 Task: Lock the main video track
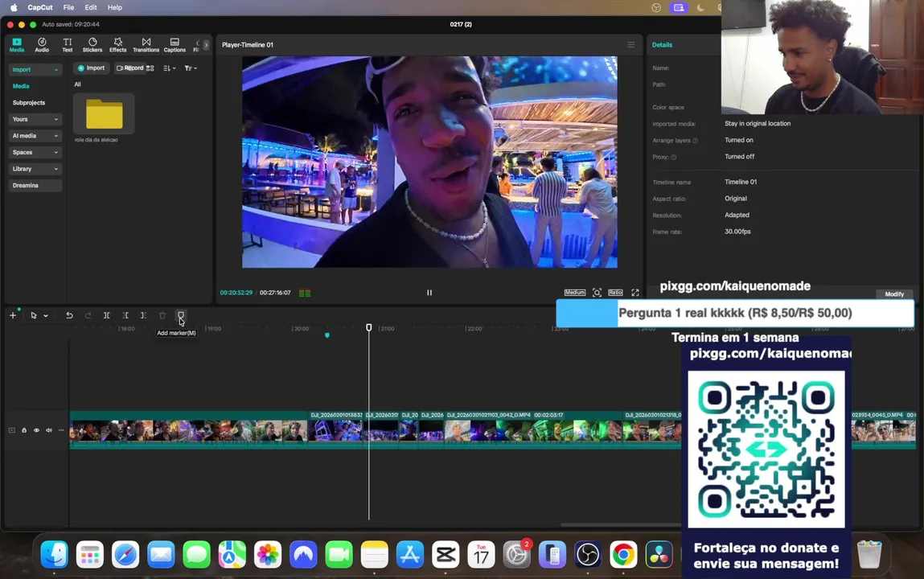point(24,430)
